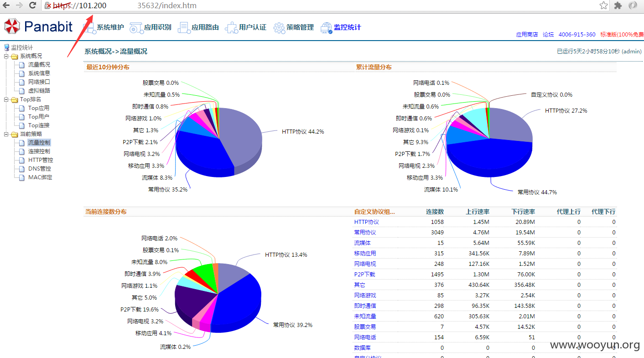Click page icon beside Top应用
644x358 pixels.
point(21,108)
